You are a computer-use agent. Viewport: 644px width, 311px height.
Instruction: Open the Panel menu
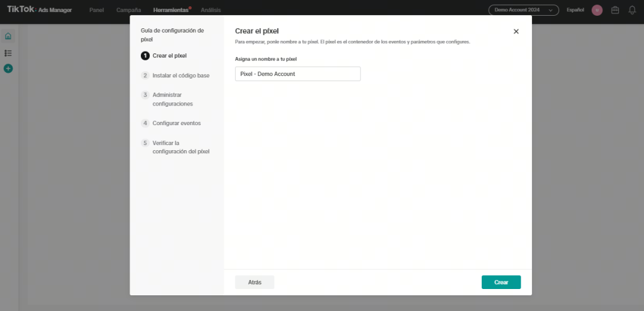[96, 10]
